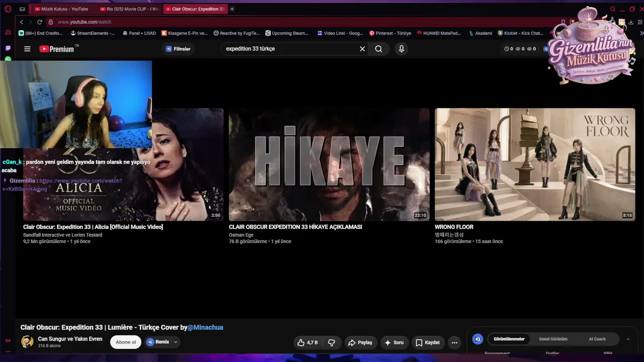
Task: Open the Kicklet - Kick Chat bookmark
Action: 521,33
